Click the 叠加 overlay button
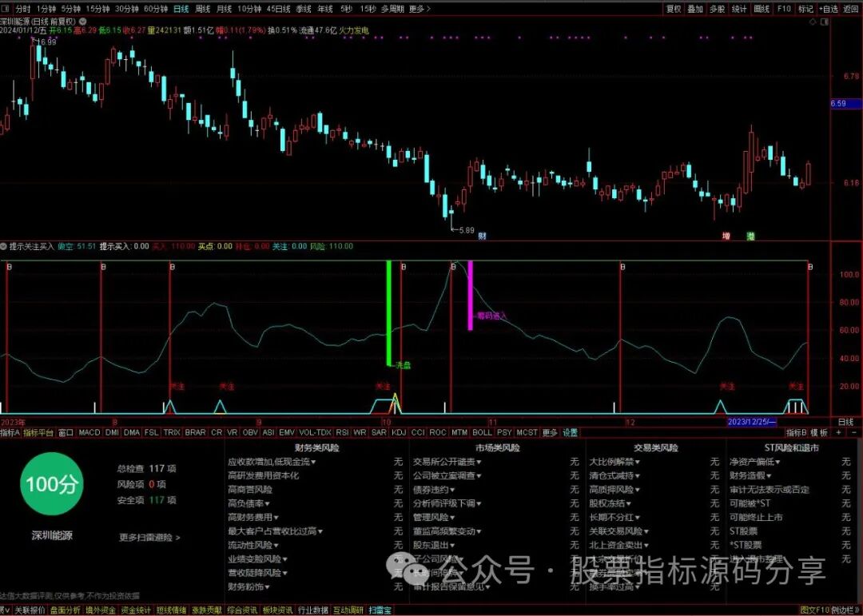Image resolution: width=863 pixels, height=616 pixels. coord(695,9)
